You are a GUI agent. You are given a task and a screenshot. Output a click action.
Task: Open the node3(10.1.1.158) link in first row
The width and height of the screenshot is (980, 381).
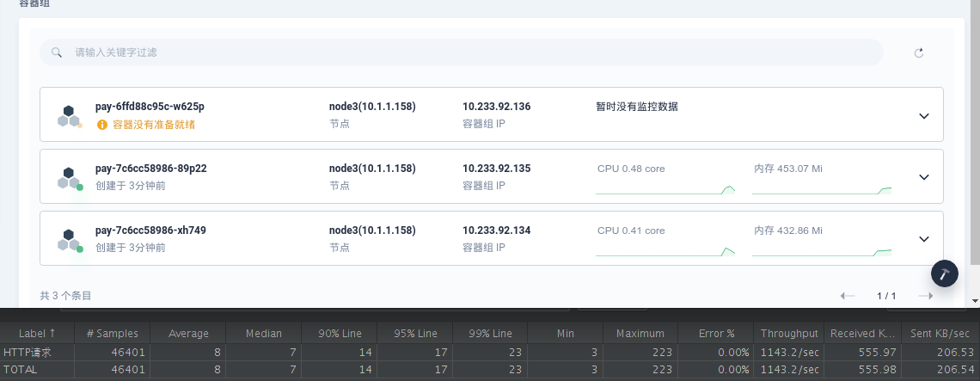[372, 107]
